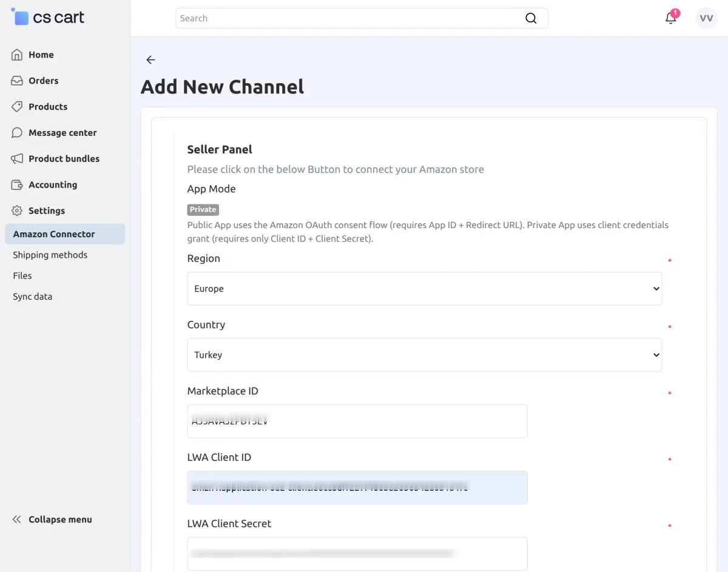Open the Country dropdown

tap(425, 355)
